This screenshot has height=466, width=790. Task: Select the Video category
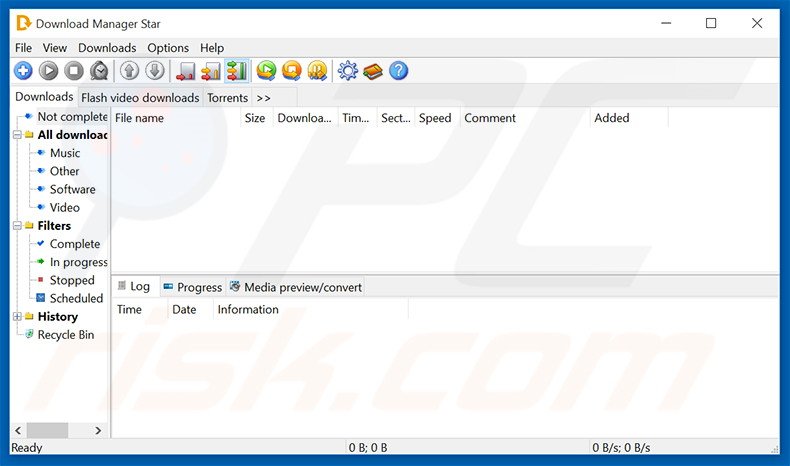[64, 207]
